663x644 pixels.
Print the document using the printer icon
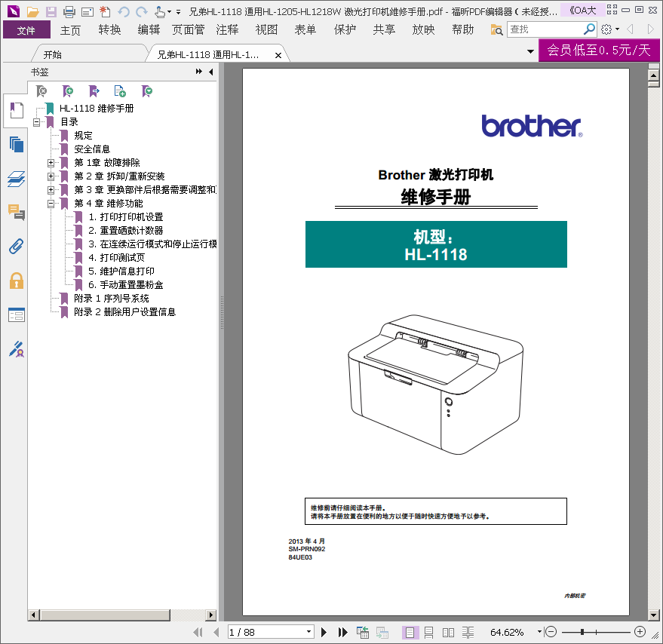(69, 11)
